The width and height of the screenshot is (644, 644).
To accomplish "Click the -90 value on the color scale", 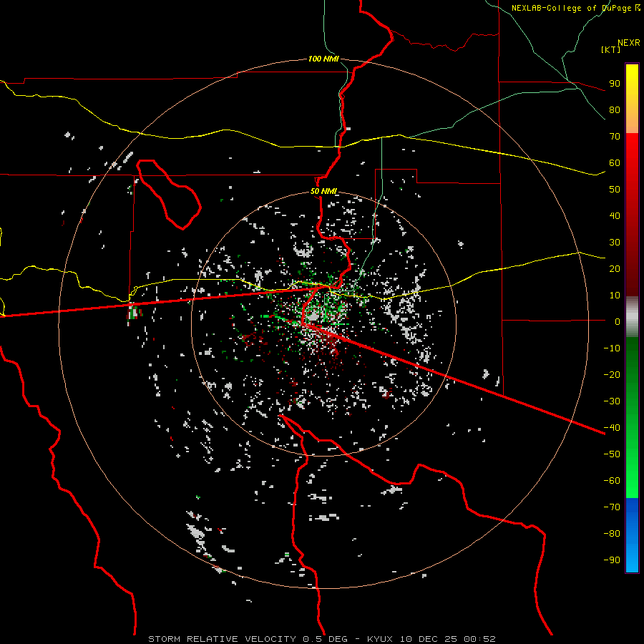I will pos(612,560).
